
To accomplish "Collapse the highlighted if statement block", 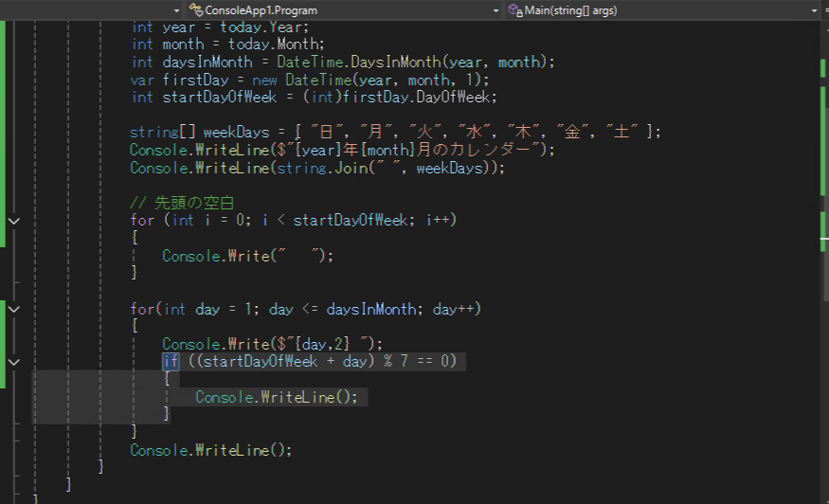I will click(13, 362).
